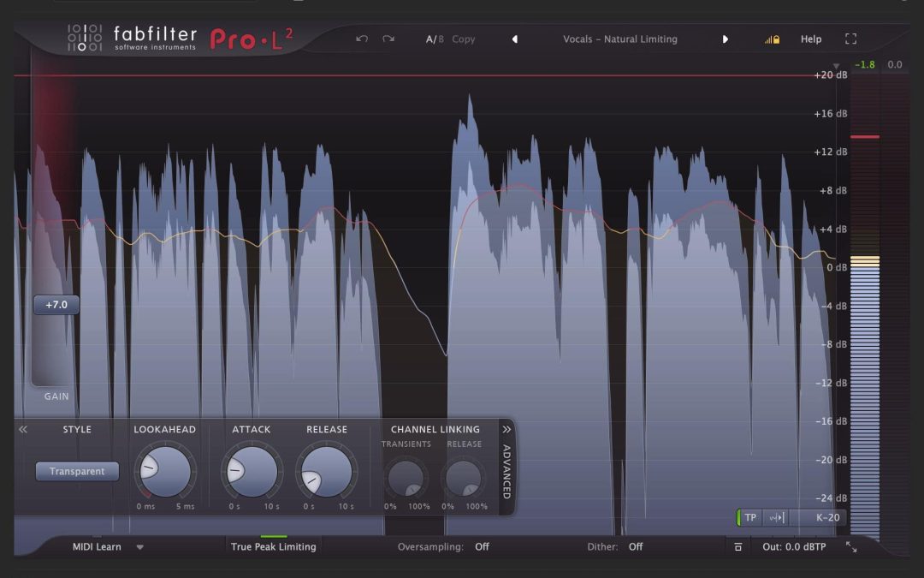The image size is (924, 578).
Task: Click the redo arrow icon
Action: coord(388,39)
